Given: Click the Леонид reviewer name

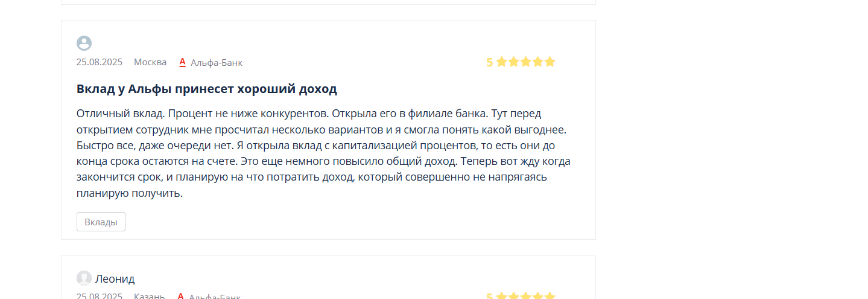Looking at the screenshot, I should 115,278.
